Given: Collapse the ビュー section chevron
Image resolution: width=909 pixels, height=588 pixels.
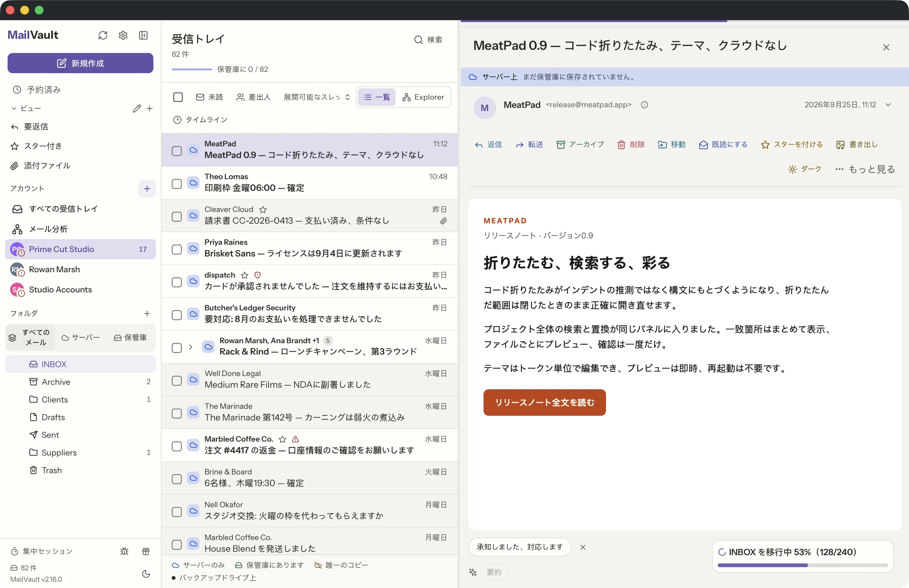Looking at the screenshot, I should coord(14,109).
